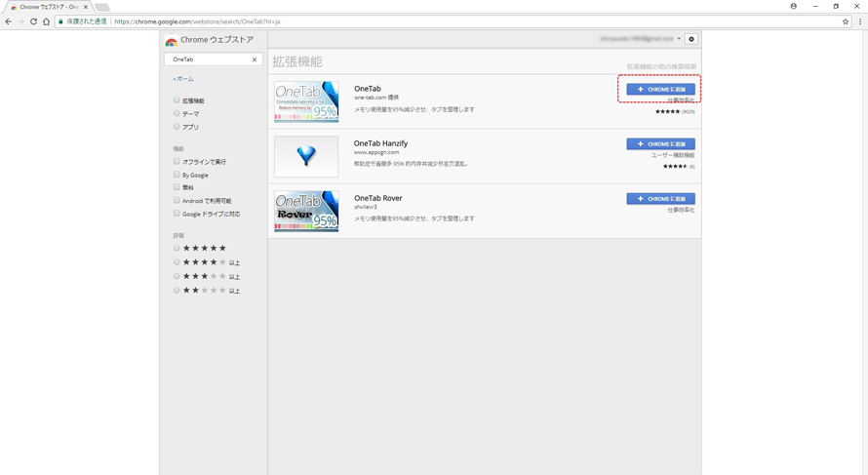The width and height of the screenshot is (868, 475).
Task: Click the browser forward arrow
Action: (x=20, y=21)
